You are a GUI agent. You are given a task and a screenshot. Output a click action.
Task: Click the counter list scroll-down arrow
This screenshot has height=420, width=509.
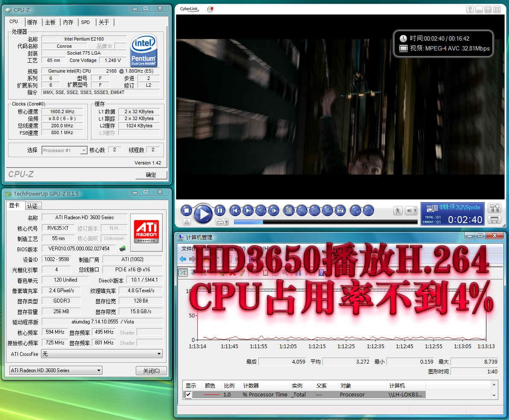point(494,396)
